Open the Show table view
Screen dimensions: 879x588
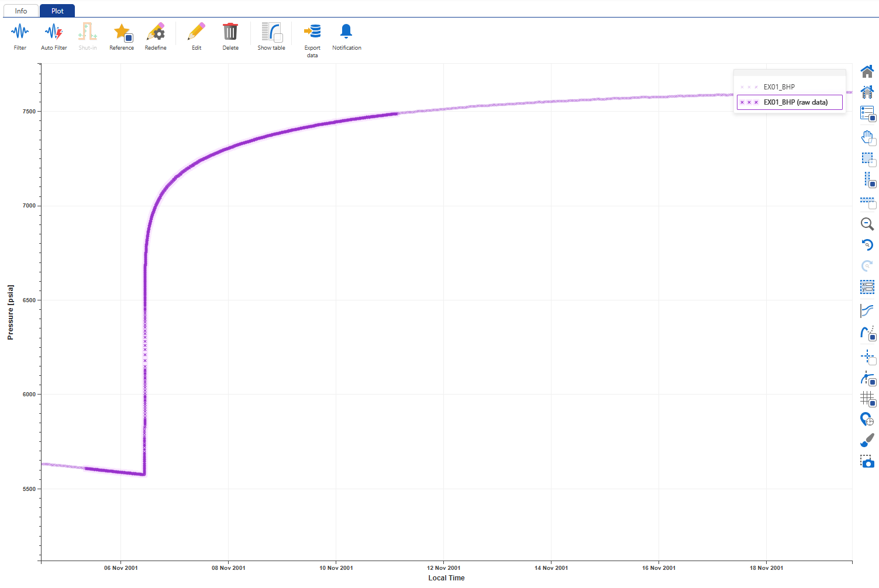click(271, 35)
